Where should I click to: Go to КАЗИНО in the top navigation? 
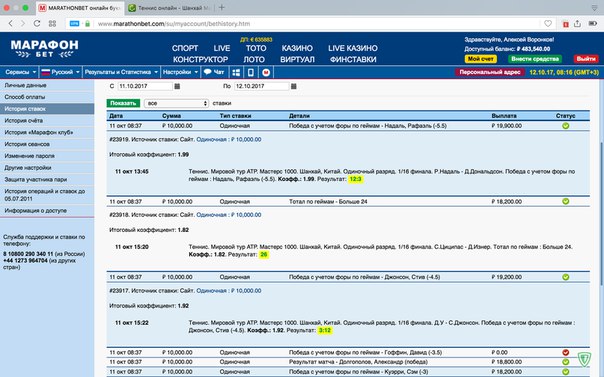[297, 48]
